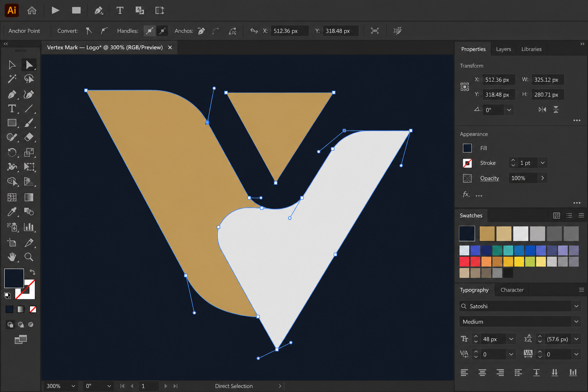
Task: Click the Home icon in top bar
Action: point(32,10)
